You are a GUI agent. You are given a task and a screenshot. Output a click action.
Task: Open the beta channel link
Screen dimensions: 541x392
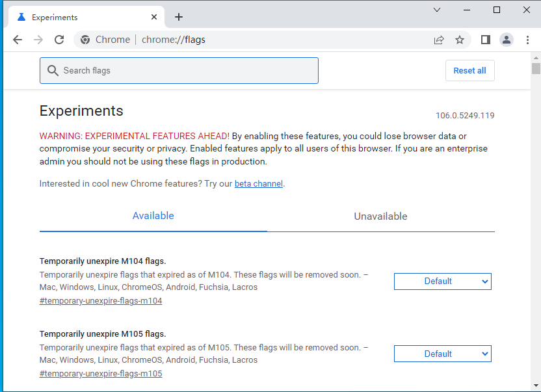tap(259, 183)
